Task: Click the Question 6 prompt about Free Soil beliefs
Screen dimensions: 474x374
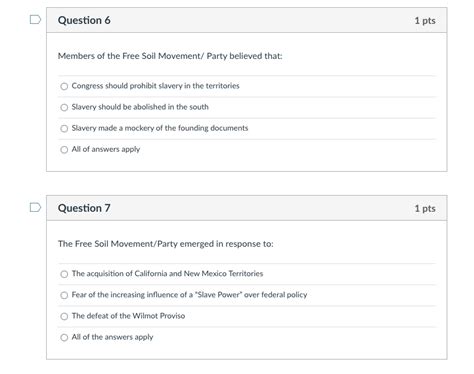Action: [x=170, y=56]
